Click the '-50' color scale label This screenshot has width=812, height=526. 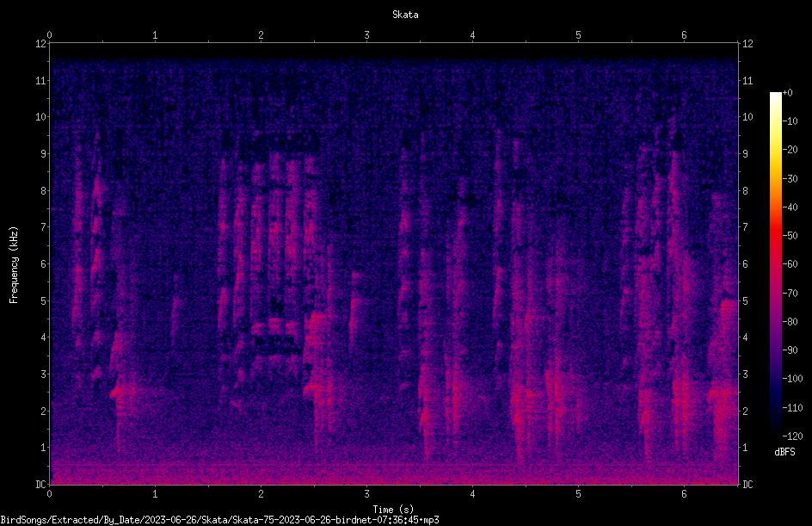790,235
